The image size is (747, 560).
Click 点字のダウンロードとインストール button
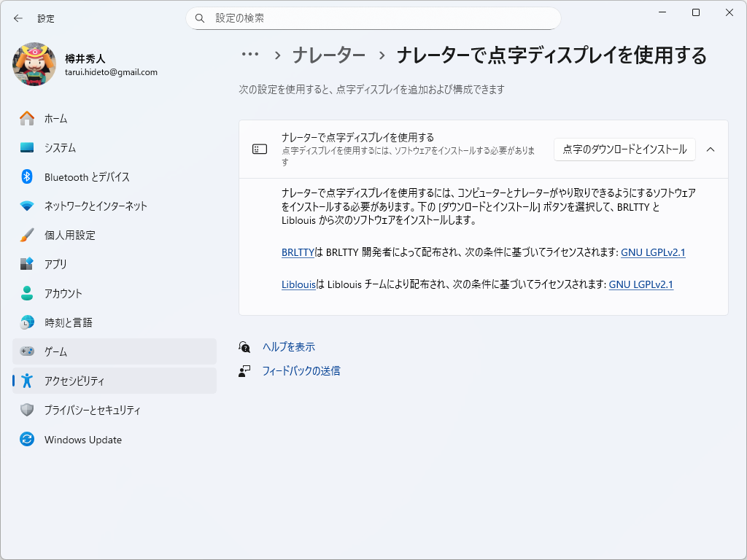[624, 149]
